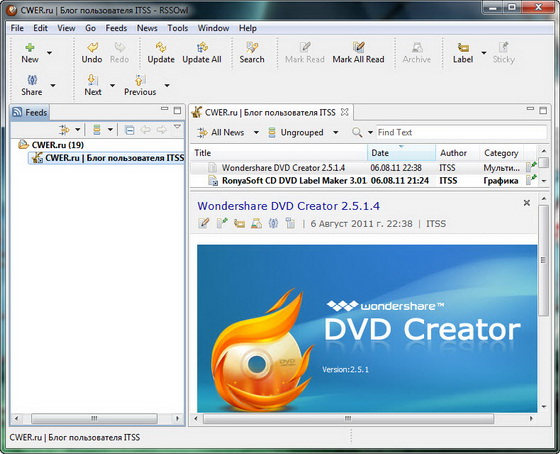Click the news content vertical scrollbar
The width and height of the screenshot is (560, 454).
point(544,260)
